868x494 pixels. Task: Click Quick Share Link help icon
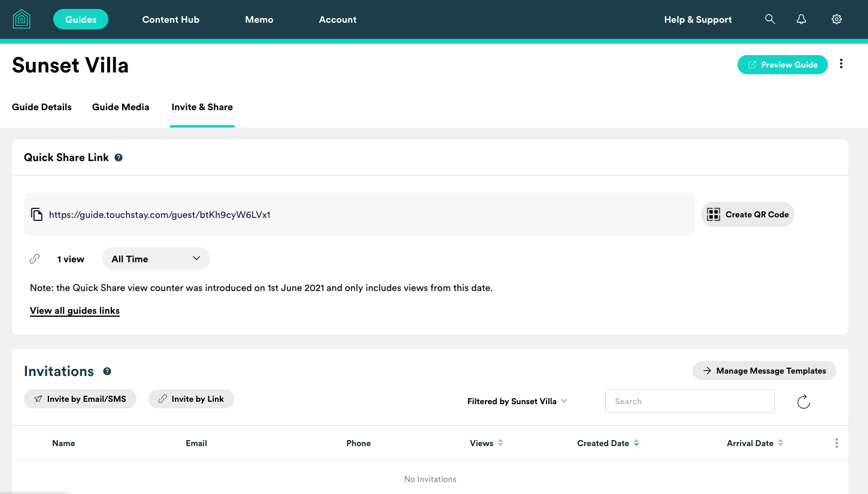tap(119, 157)
